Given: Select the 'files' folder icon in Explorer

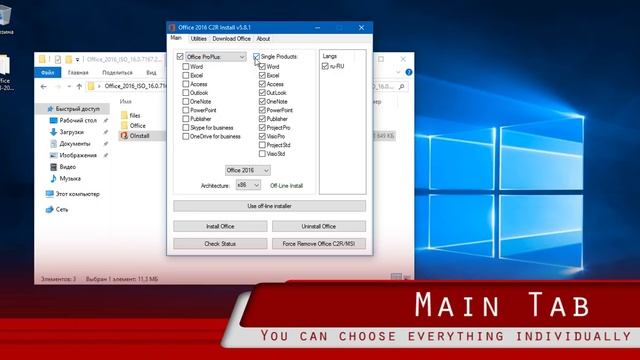Looking at the screenshot, I should tap(124, 115).
